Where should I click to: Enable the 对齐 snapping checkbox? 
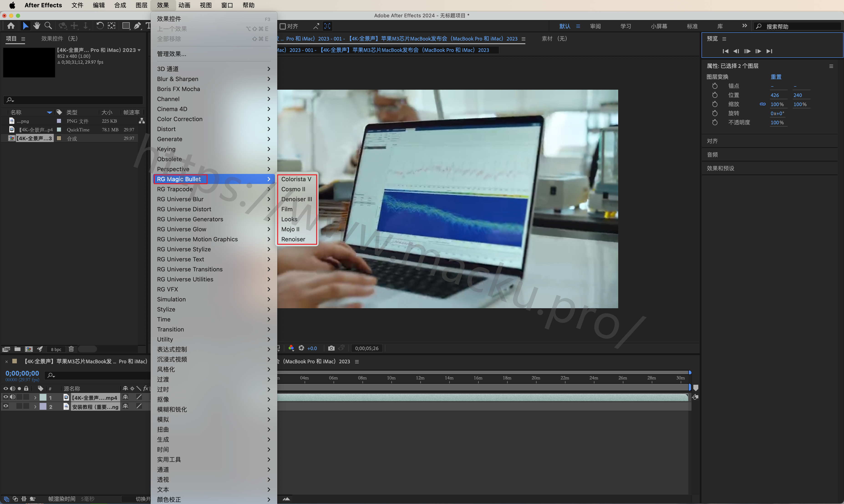(x=282, y=26)
